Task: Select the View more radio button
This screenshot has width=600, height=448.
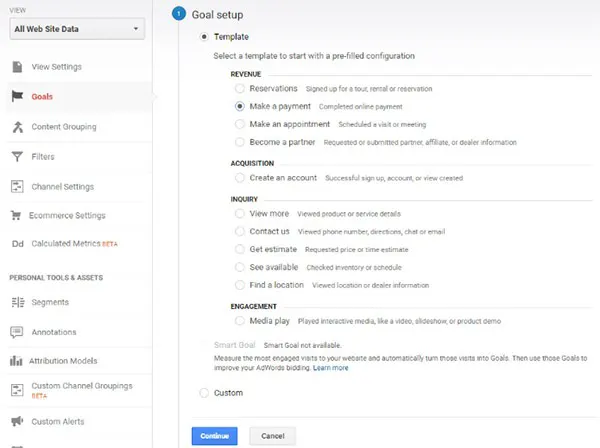Action: 240,213
